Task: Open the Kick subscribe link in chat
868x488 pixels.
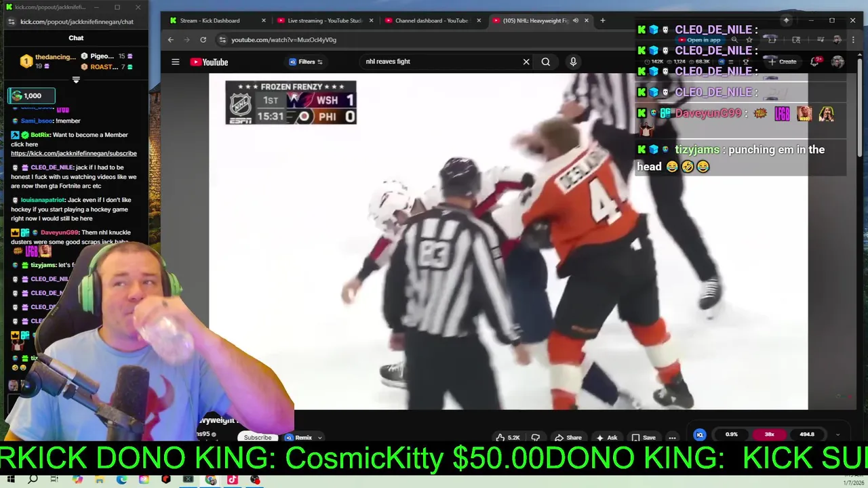Action: tap(74, 153)
